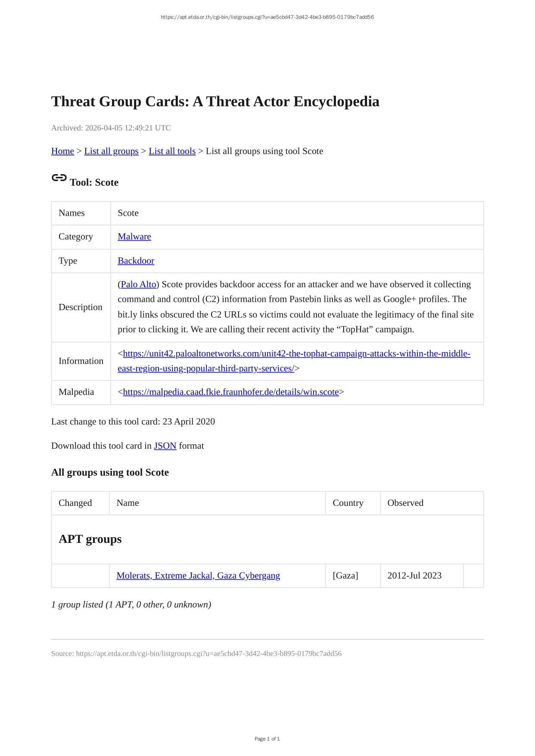Image resolution: width=535 pixels, height=756 pixels.
Task: Click the Name column header
Action: click(x=128, y=503)
